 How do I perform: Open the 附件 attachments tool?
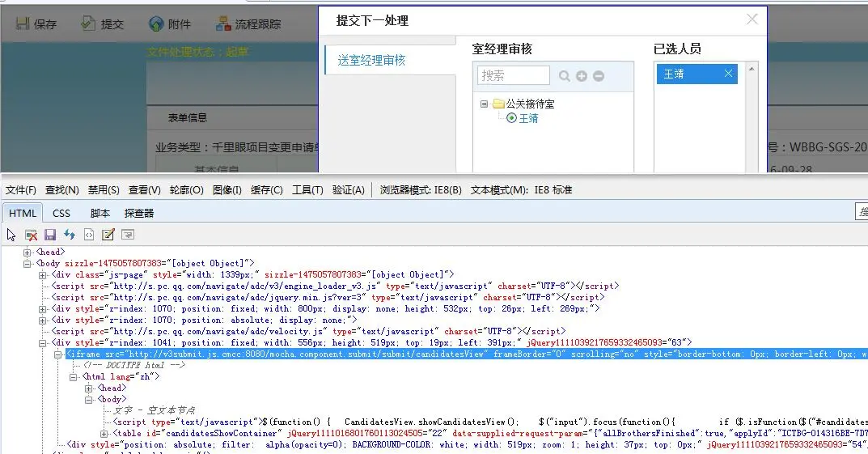point(169,23)
